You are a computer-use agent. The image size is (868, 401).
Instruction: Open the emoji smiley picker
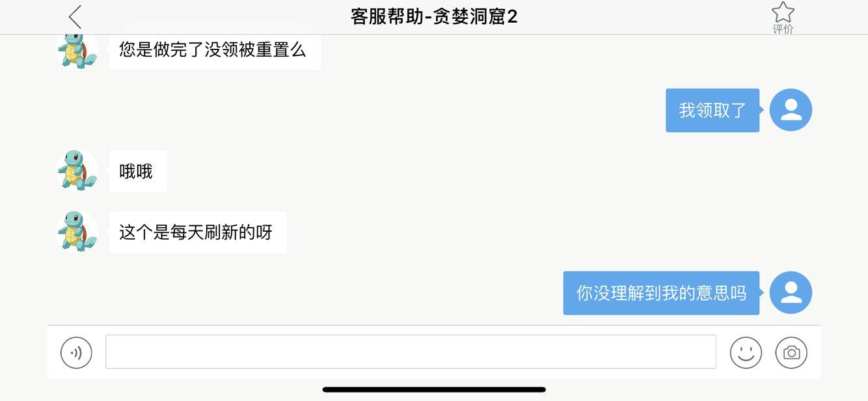point(746,352)
